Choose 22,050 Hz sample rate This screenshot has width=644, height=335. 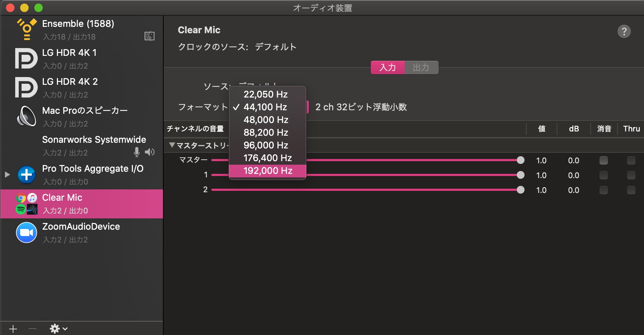tap(268, 94)
